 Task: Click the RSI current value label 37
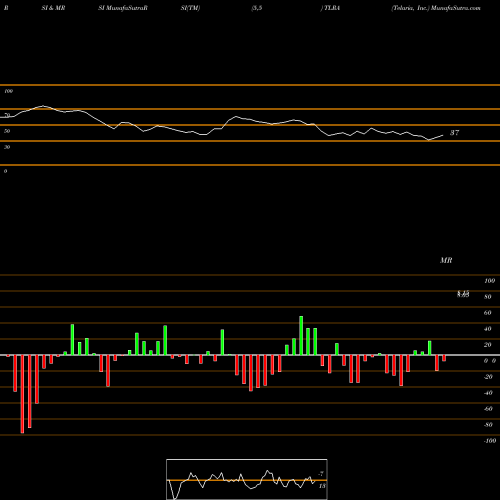pos(454,133)
